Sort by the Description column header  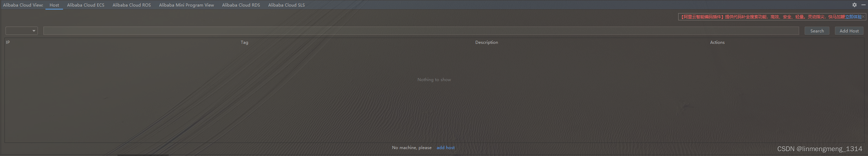(x=486, y=42)
